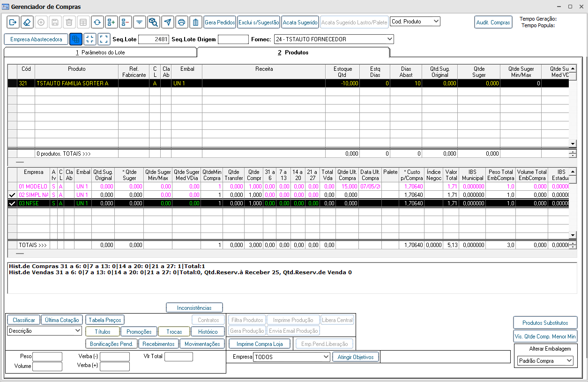Click the printer icon

tap(181, 22)
